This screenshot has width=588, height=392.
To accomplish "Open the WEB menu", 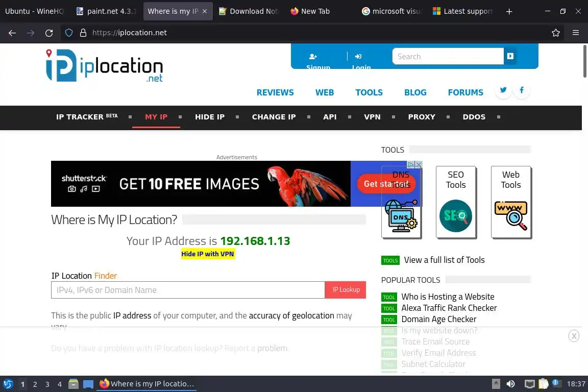I will point(325,93).
